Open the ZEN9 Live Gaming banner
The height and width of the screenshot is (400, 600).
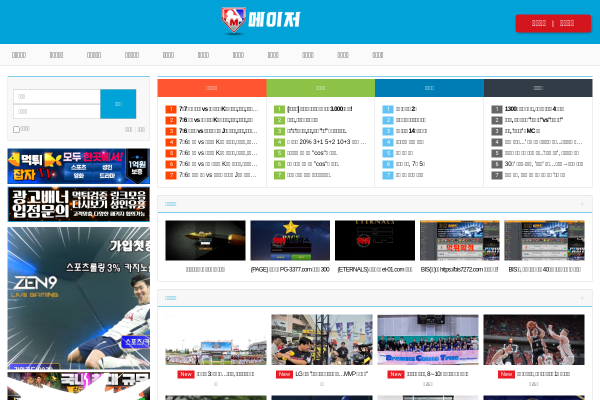point(78,298)
